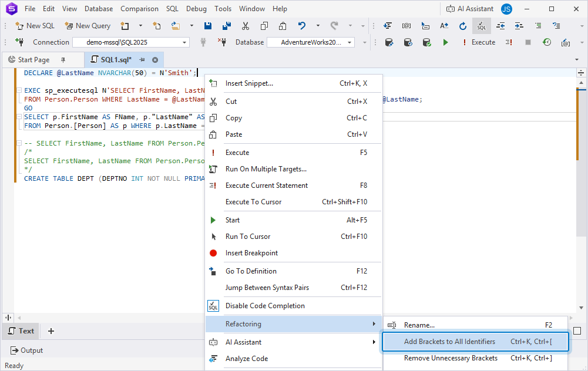The width and height of the screenshot is (588, 371).
Task: Click the Paste clipboard icon in toolbar
Action: click(283, 26)
